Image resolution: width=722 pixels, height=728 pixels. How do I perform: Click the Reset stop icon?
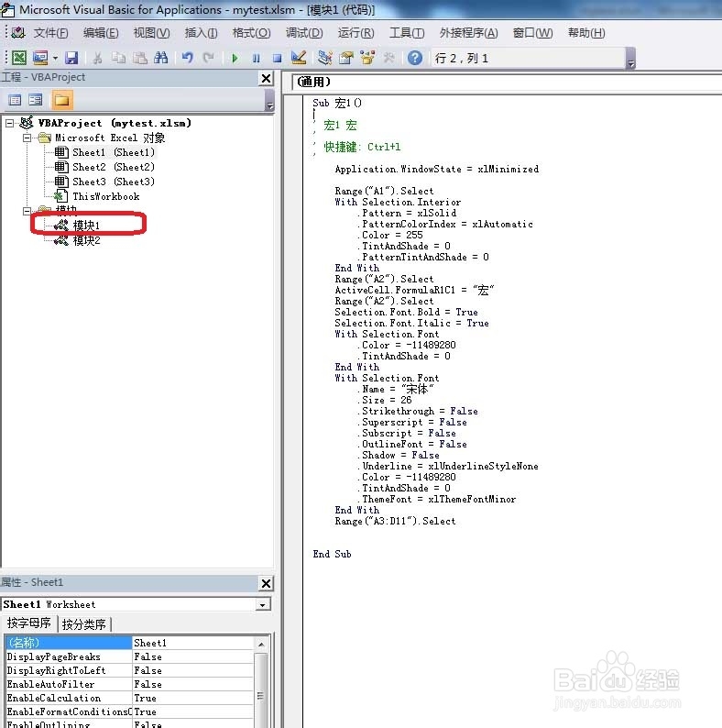[x=277, y=58]
